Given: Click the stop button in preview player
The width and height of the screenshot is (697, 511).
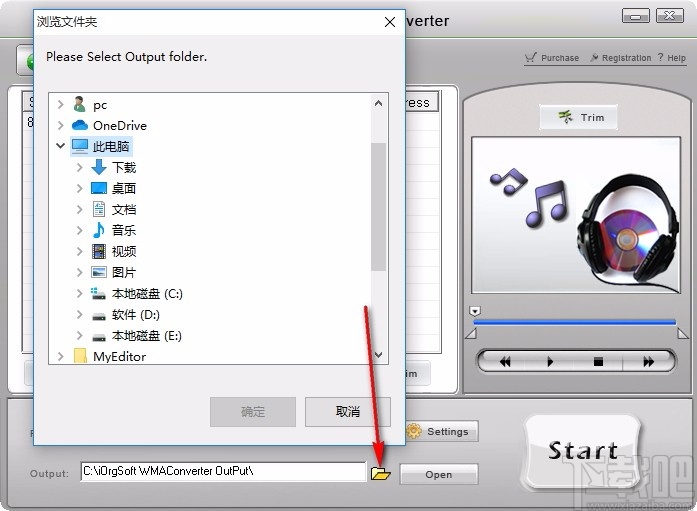Looking at the screenshot, I should click(598, 362).
